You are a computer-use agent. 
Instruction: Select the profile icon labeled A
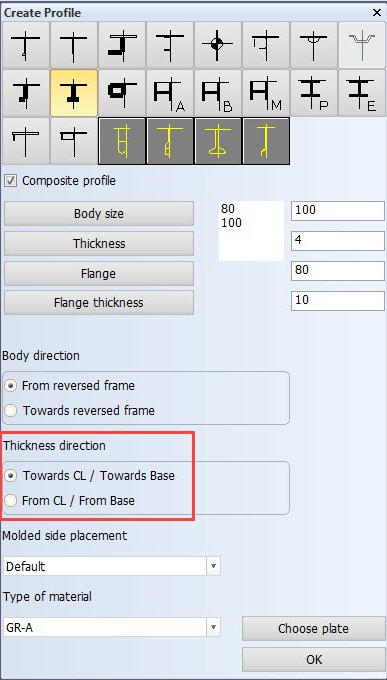tap(170, 93)
